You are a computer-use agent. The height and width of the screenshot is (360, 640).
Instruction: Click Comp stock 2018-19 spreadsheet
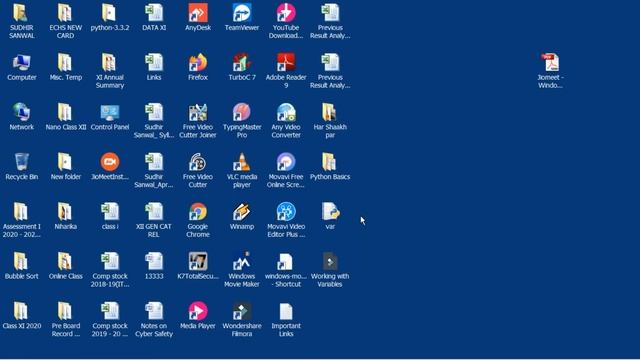[110, 262]
